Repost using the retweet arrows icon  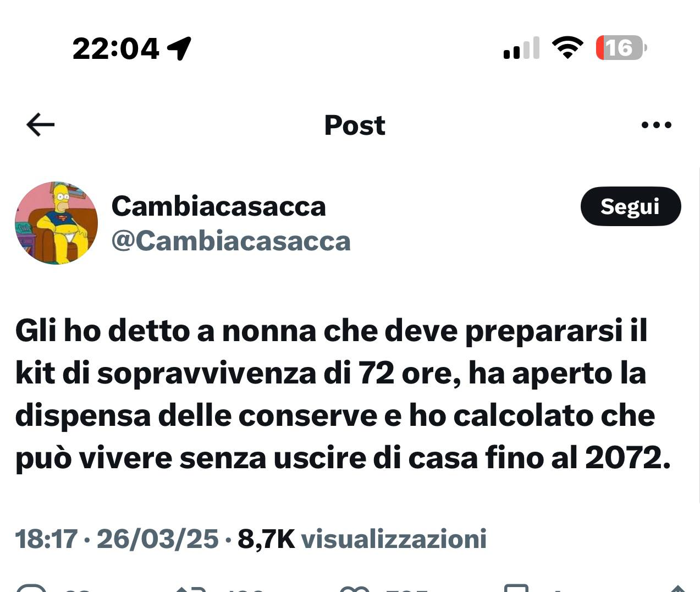coord(191,588)
